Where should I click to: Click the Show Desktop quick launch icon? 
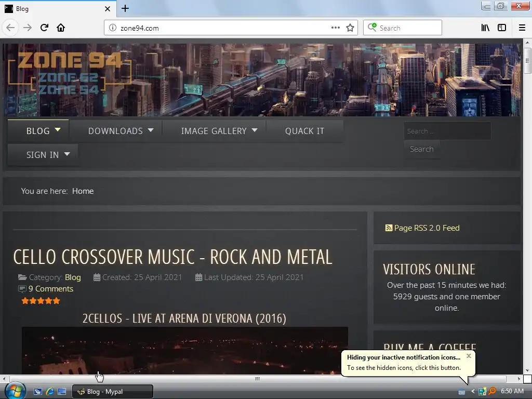pyautogui.click(x=62, y=392)
